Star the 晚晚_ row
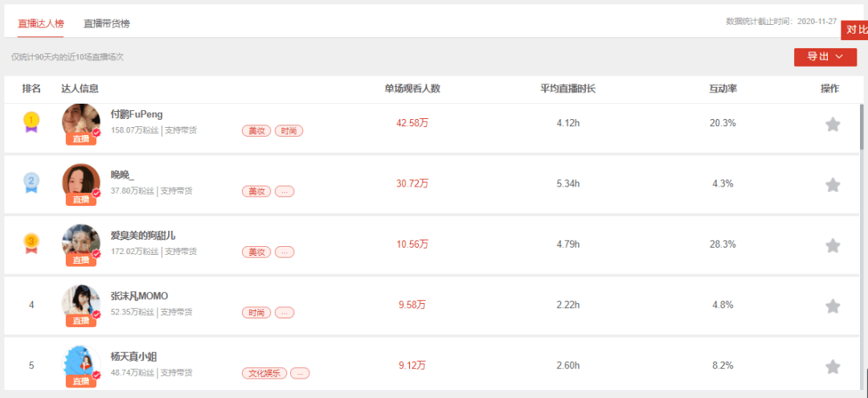 pyautogui.click(x=833, y=185)
